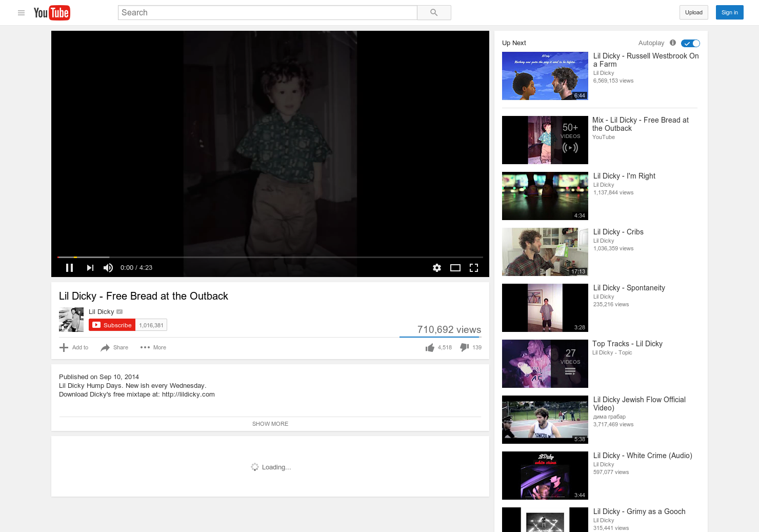This screenshot has height=532, width=759.
Task: Open Lil Dicky - Cribs video title
Action: pyautogui.click(x=618, y=232)
